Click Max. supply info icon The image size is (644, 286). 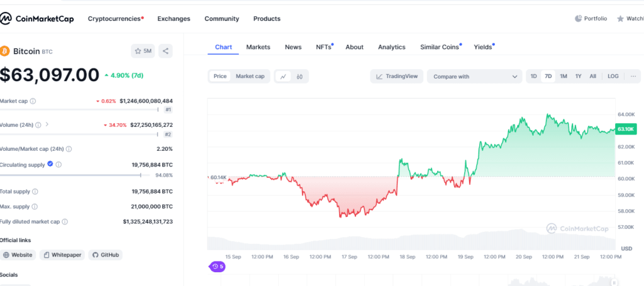35,207
